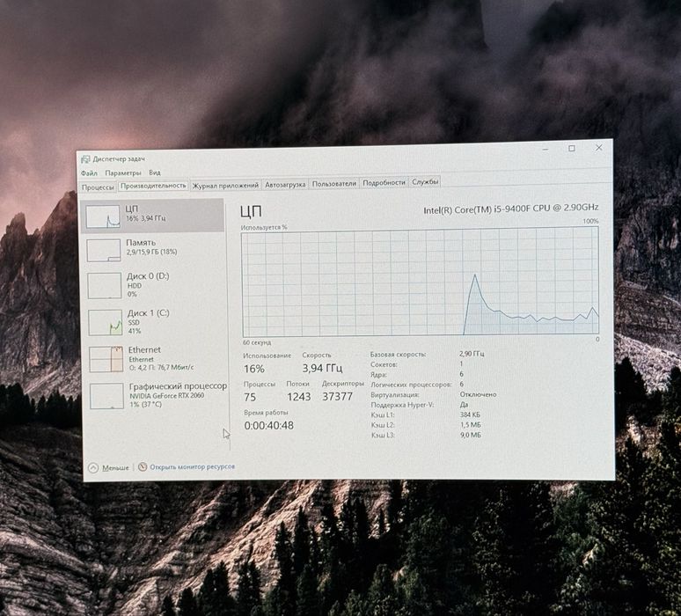Click the Task Manager title bar icon
The width and height of the screenshot is (681, 616).
(x=85, y=159)
